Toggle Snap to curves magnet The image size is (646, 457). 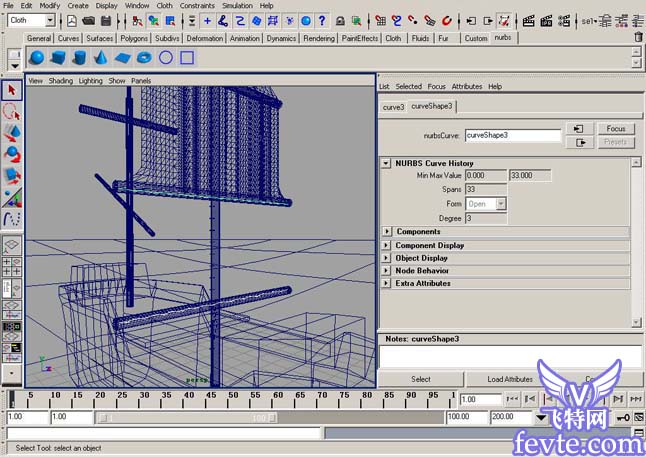pyautogui.click(x=397, y=21)
